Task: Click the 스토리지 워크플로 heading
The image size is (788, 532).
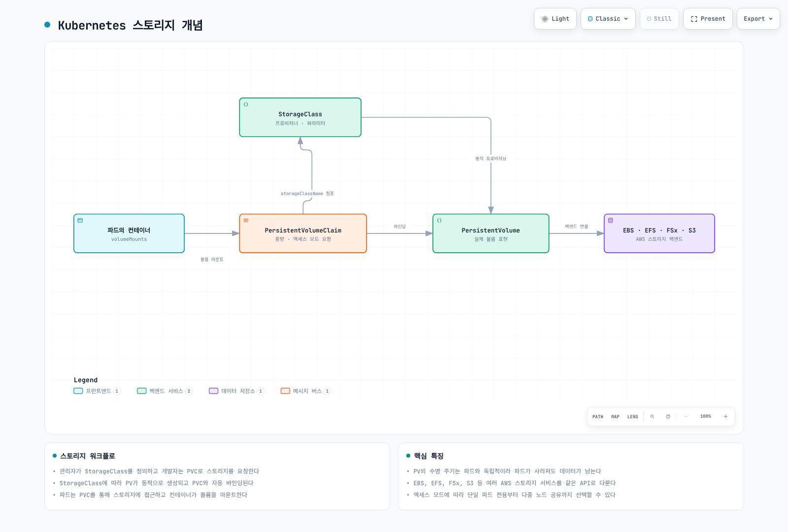Action: coord(88,456)
